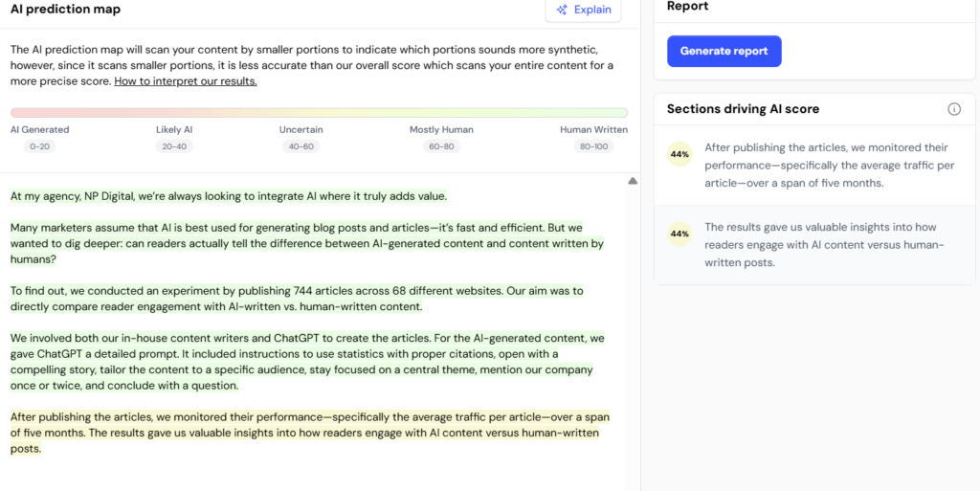The image size is (980, 491).
Task: Select the paragraph starting 'We involved both our in-house'
Action: [306, 362]
